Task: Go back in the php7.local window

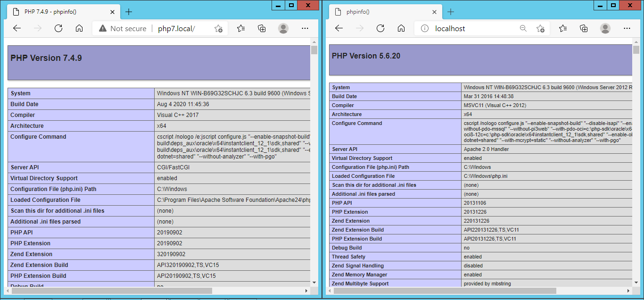Action: [x=17, y=28]
